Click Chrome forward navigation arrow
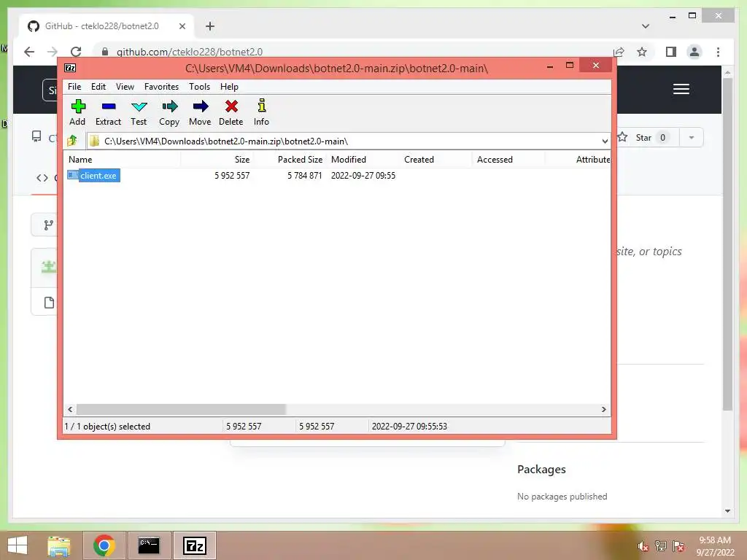Screen dimensions: 747x560 click(53, 52)
